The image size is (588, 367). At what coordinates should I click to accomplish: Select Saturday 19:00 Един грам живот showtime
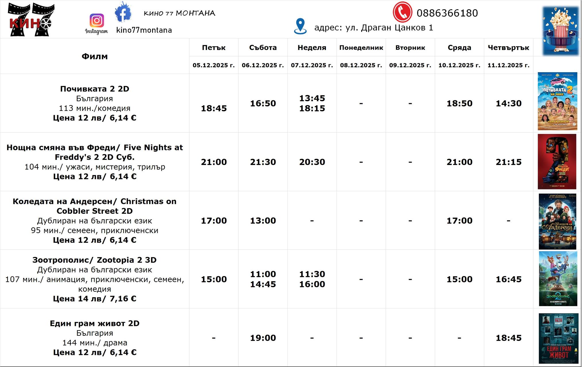point(263,338)
